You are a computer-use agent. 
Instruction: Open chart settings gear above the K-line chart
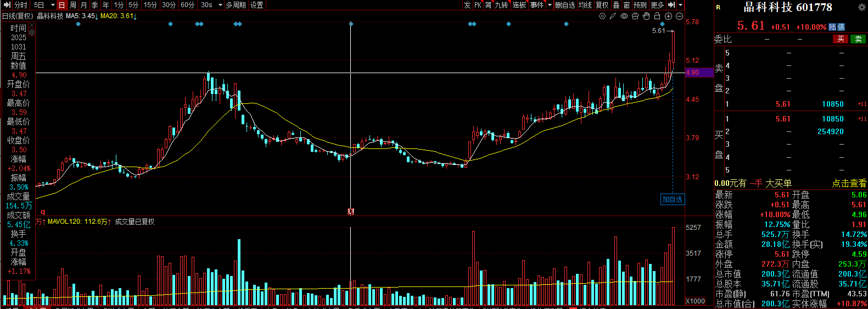coord(602,16)
